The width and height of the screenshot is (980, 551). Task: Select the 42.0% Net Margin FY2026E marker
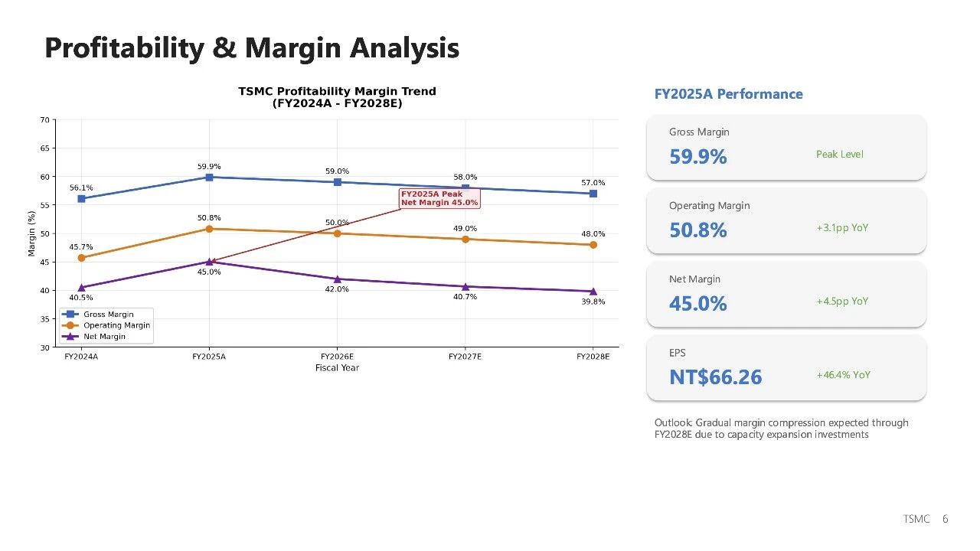337,279
